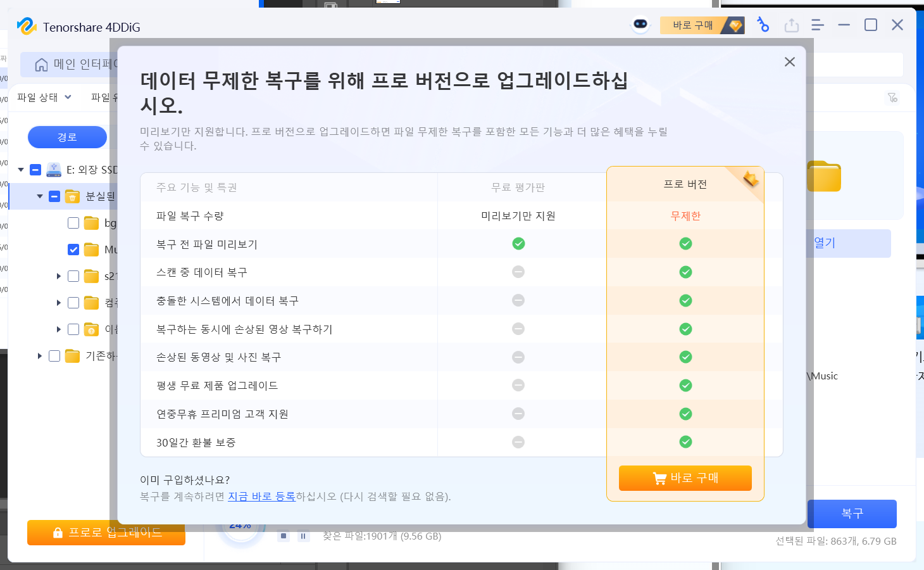Screen dimensions: 924x570
Task: Check the checkbox below the s2 folder
Action: coord(73,303)
